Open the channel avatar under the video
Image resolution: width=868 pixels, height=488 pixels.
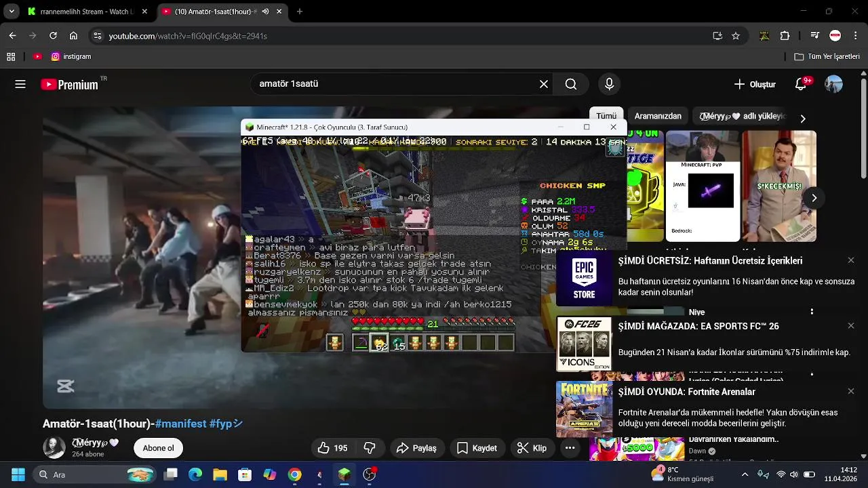coord(54,447)
